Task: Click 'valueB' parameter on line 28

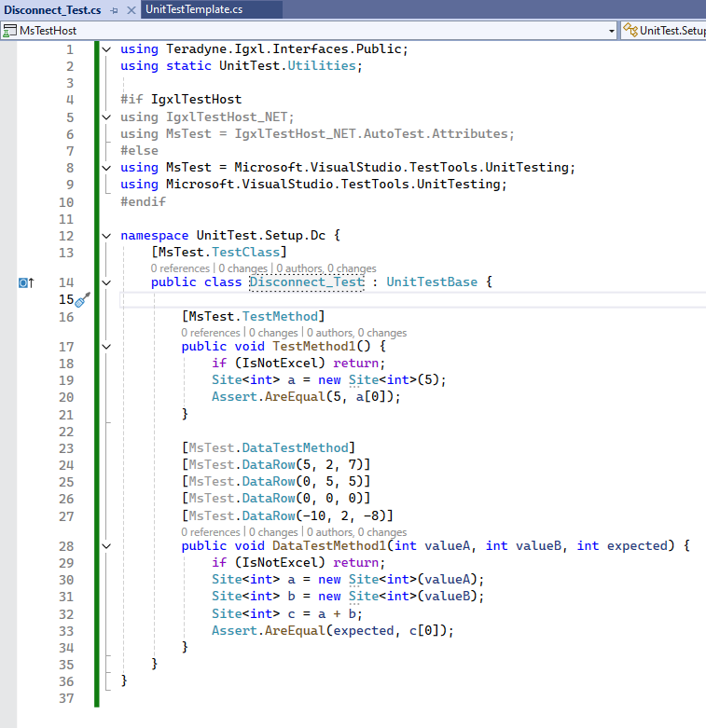Action: (x=539, y=546)
